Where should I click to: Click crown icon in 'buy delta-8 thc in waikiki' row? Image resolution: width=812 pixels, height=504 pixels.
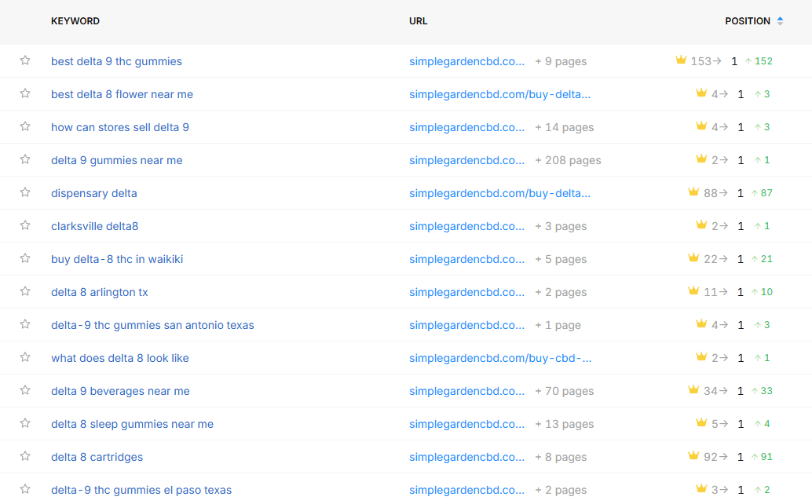pyautogui.click(x=693, y=257)
